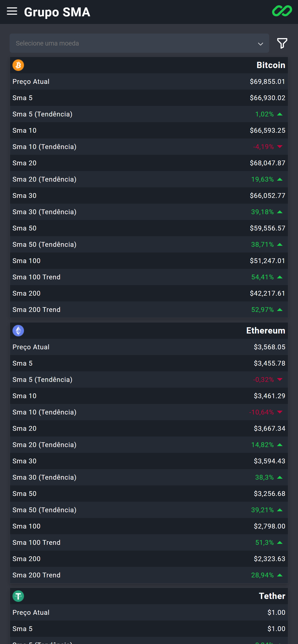
Task: Click Bitcoin Sma 200 value $42,217.61
Action: [268, 293]
